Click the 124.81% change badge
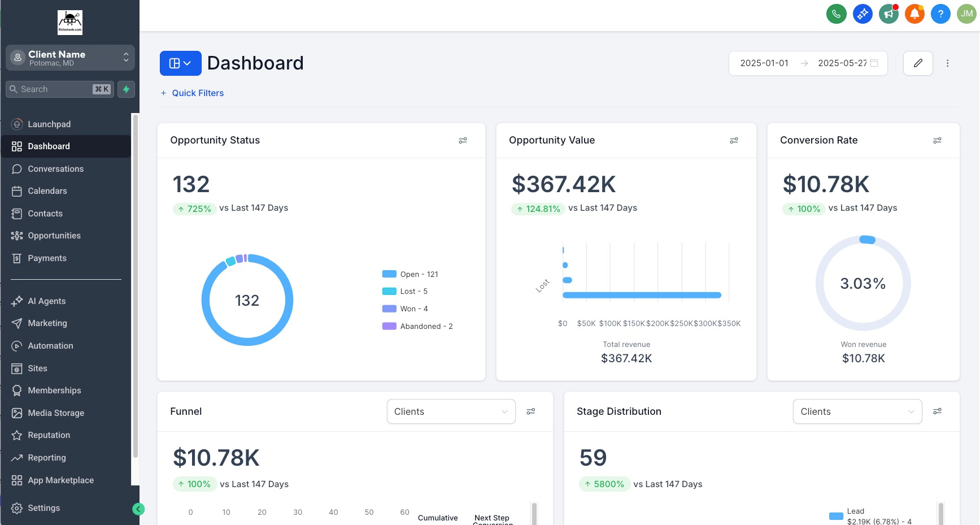Screen dimensions: 980x525 [x=538, y=209]
